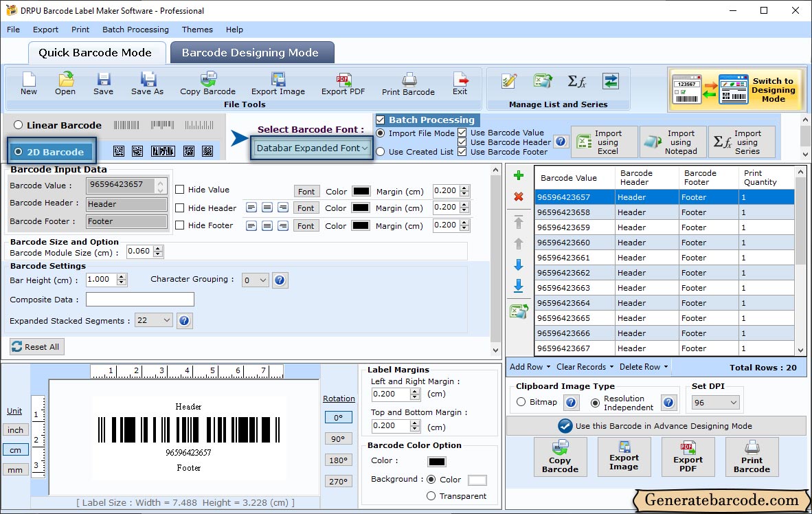812x514 pixels.
Task: Click the Barcode Color Option color swatch
Action: pyautogui.click(x=436, y=462)
